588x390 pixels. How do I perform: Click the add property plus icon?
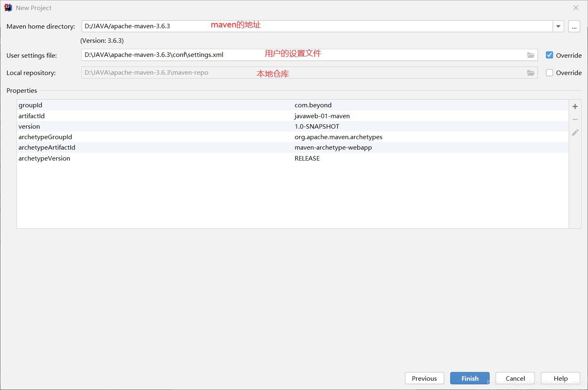pyautogui.click(x=575, y=106)
